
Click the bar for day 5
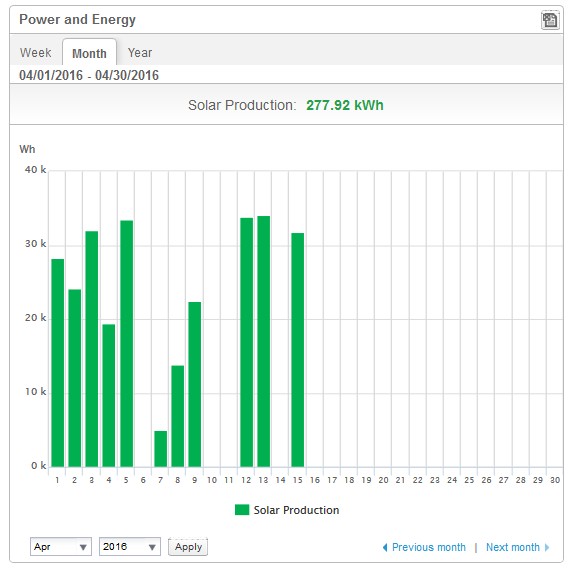click(126, 343)
